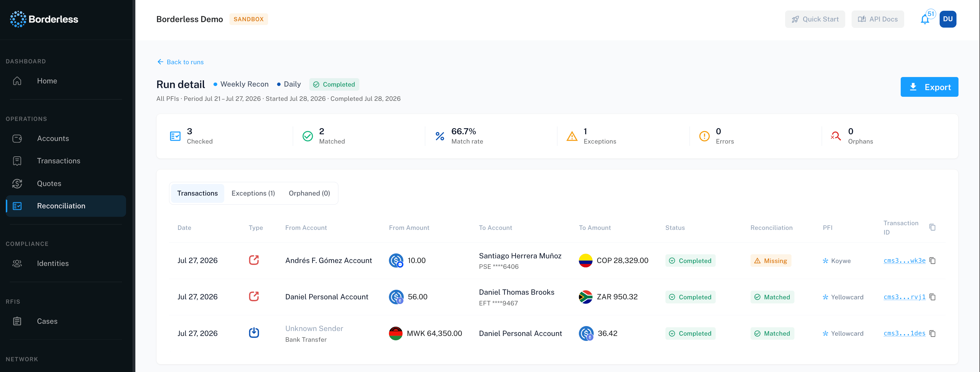Copy transaction ID cms3...rvj1

click(932, 297)
